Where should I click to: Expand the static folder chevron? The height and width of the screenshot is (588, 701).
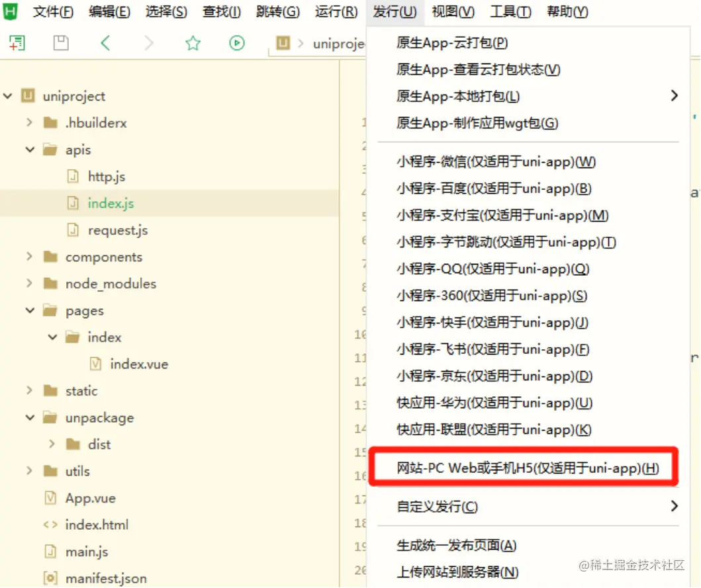pos(30,390)
